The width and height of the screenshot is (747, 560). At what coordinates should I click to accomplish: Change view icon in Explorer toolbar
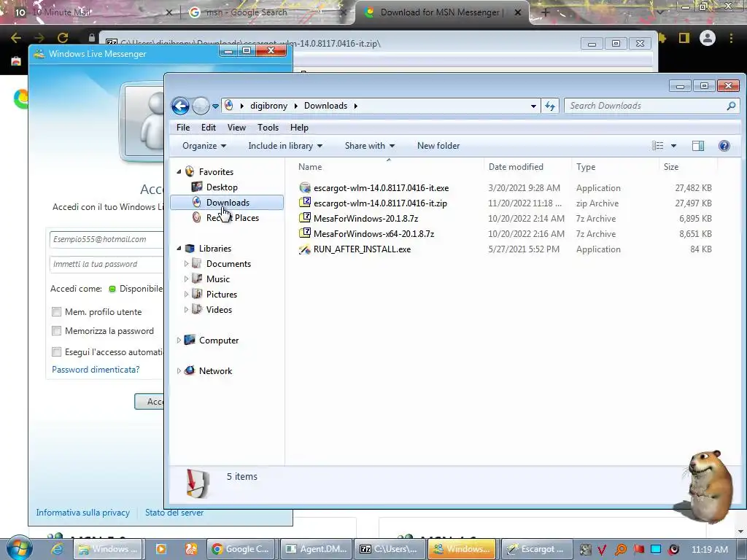click(657, 146)
